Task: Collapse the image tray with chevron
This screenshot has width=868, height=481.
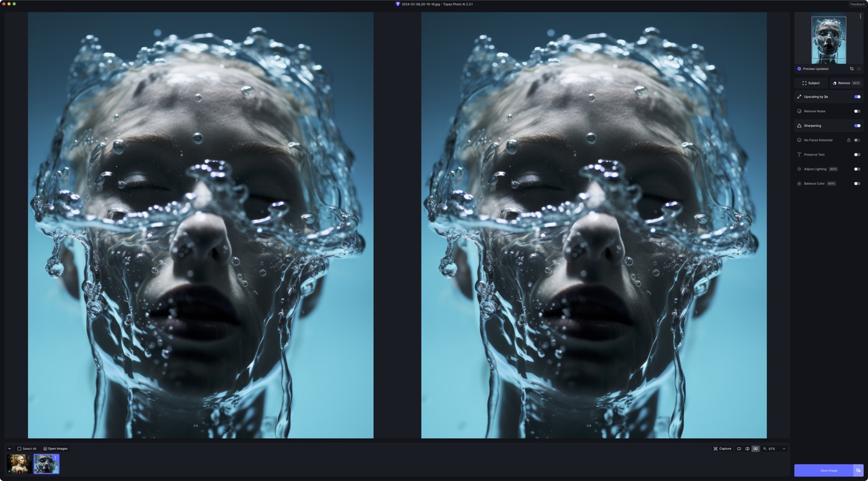Action: tap(9, 449)
